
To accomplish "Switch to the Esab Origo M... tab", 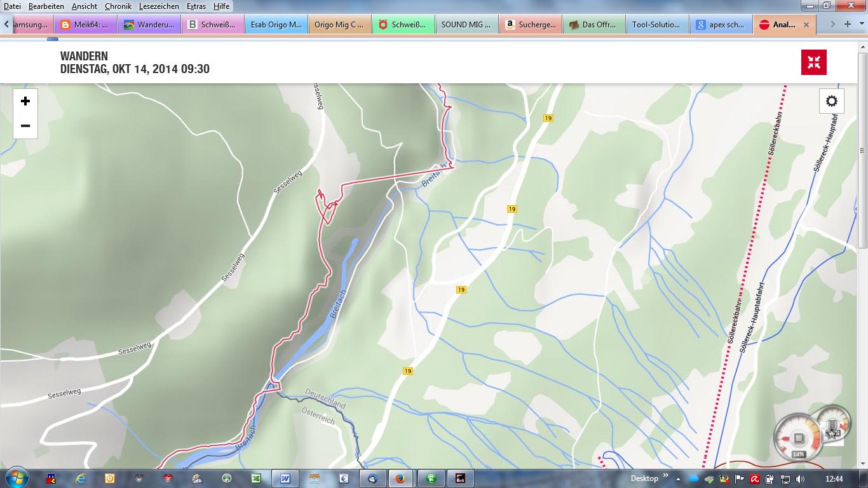I will [x=276, y=25].
